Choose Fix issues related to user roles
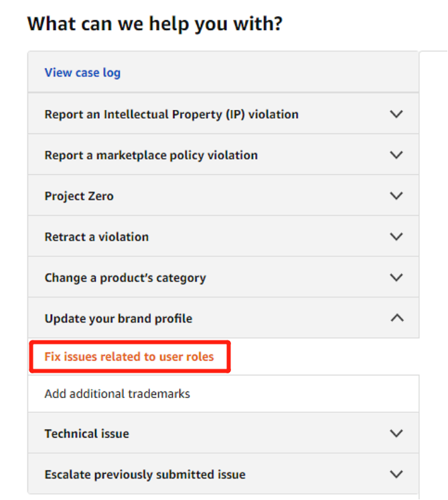This screenshot has height=500, width=448. (x=129, y=357)
